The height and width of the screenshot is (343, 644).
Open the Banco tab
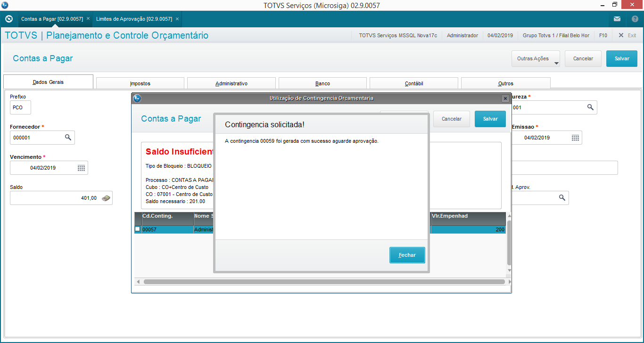coord(322,83)
